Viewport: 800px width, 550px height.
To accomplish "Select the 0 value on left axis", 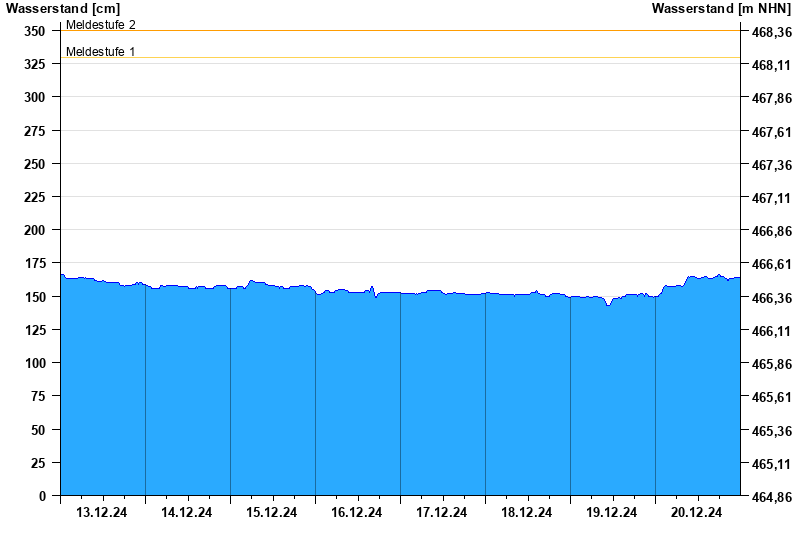I will [x=42, y=495].
